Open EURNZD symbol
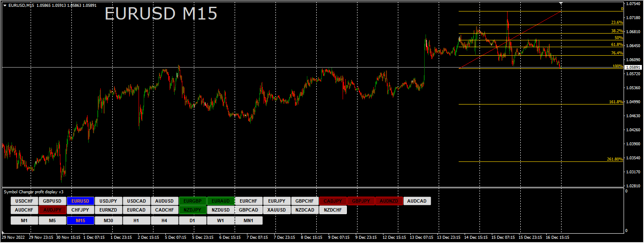 (108, 210)
